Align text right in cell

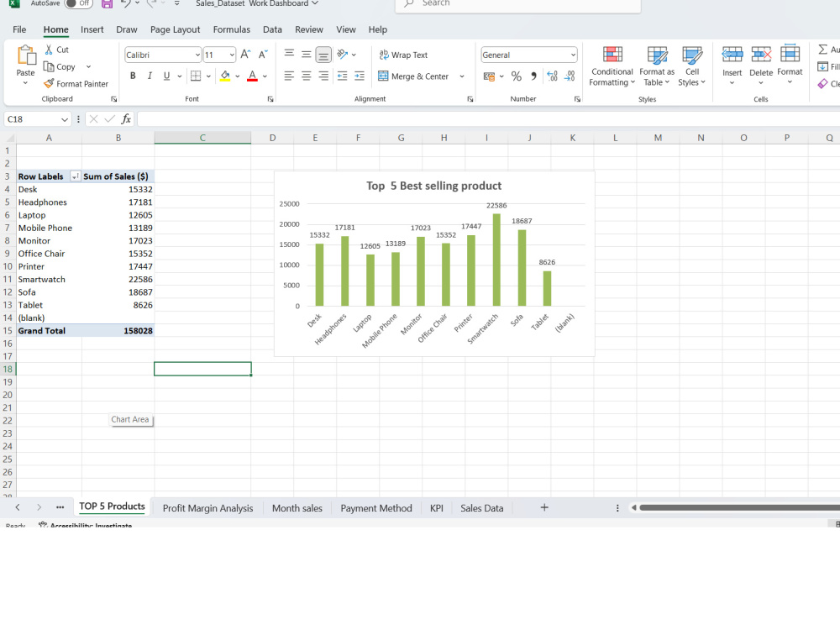(323, 76)
